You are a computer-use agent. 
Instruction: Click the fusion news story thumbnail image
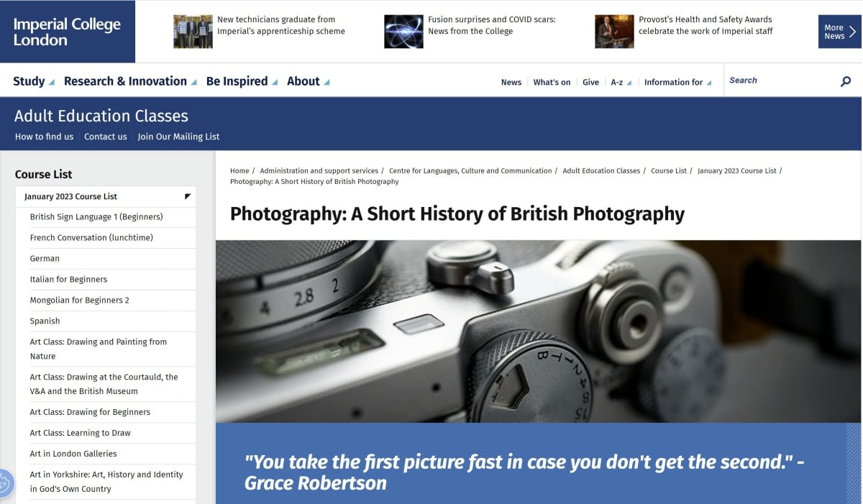click(x=403, y=30)
